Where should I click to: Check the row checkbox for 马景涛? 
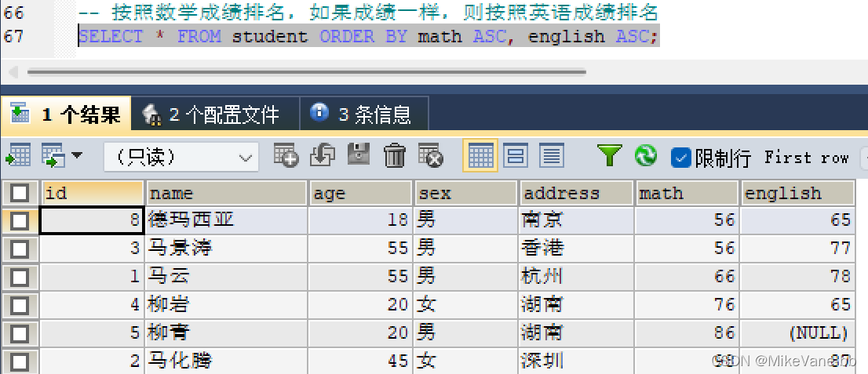[20, 249]
